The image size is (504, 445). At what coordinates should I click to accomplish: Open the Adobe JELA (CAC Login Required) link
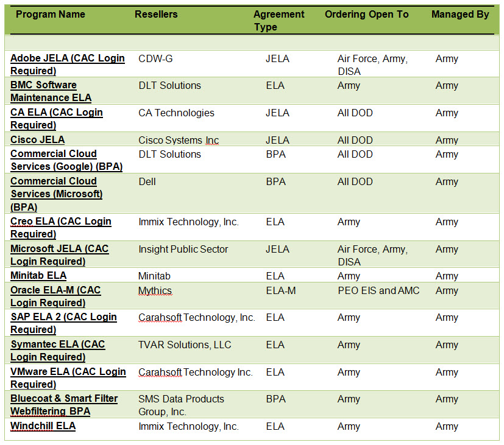[x=68, y=65]
